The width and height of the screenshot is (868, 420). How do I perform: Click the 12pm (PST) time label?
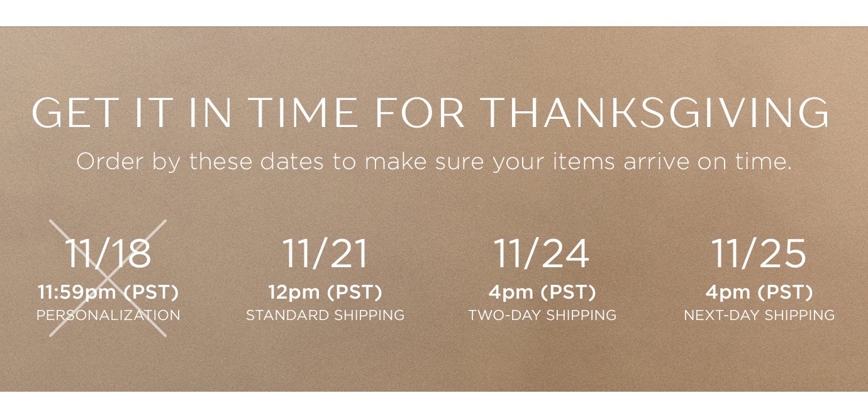pos(325,292)
